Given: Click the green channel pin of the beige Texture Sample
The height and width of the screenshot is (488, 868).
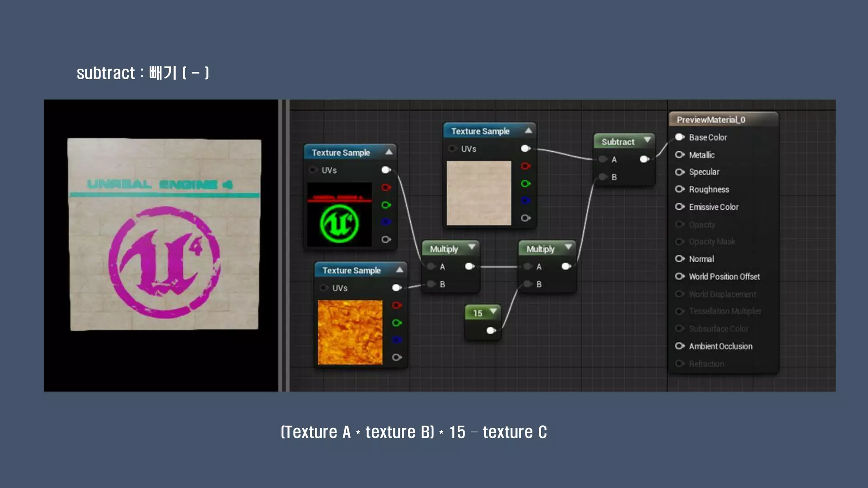Looking at the screenshot, I should [526, 183].
